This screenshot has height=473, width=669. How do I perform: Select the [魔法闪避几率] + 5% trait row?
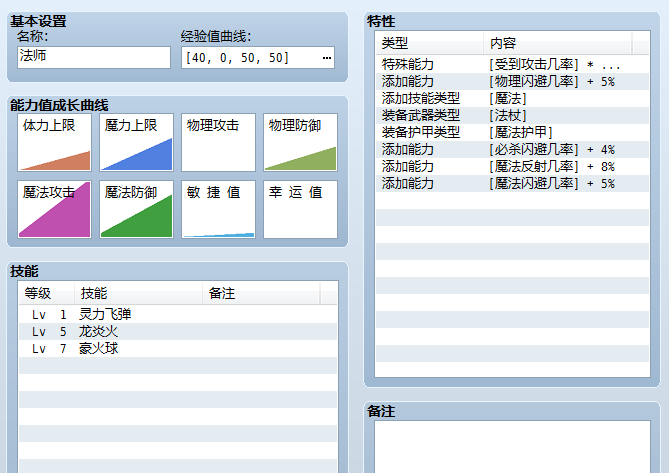(512, 184)
